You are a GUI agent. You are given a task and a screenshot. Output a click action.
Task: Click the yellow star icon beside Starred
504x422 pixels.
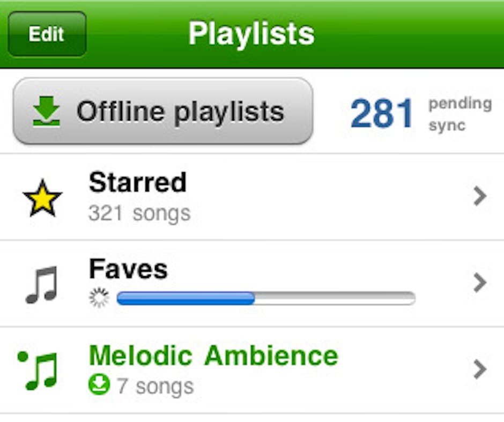coord(42,198)
